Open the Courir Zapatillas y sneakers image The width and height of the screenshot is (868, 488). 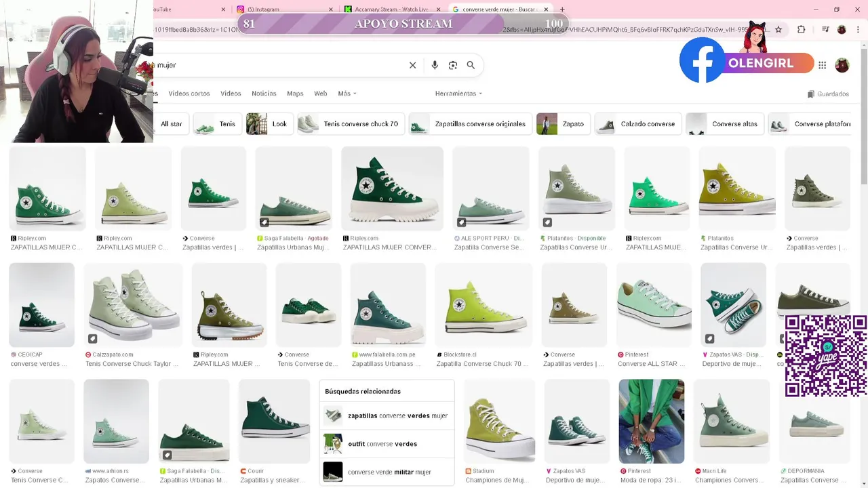click(x=275, y=422)
